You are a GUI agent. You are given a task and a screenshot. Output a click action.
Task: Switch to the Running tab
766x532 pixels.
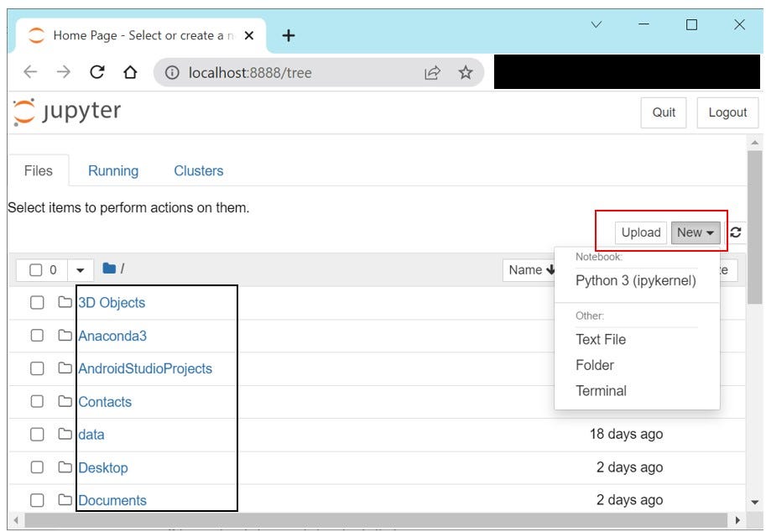point(113,170)
